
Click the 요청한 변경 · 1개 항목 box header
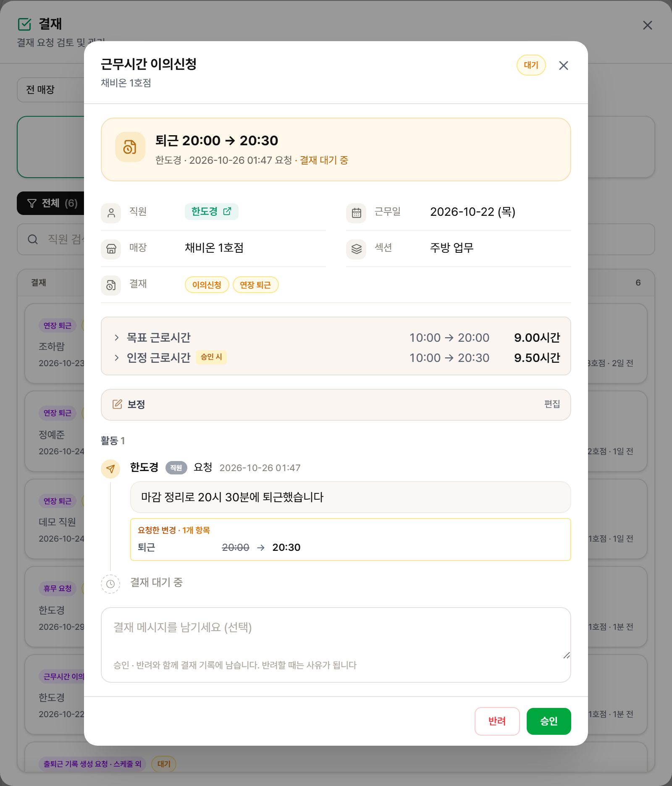pyautogui.click(x=174, y=530)
